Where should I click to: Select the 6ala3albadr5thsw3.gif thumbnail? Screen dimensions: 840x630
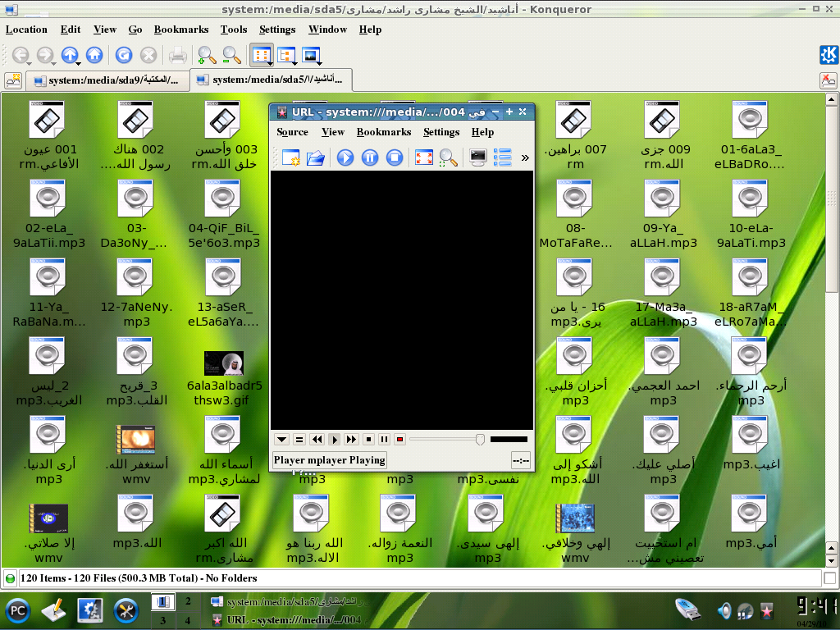coord(224,363)
